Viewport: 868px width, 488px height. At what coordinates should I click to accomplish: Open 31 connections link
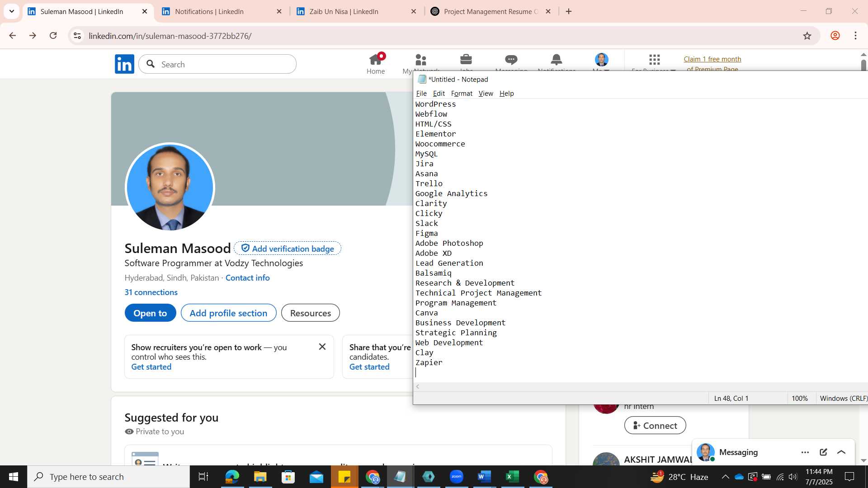tap(151, 292)
